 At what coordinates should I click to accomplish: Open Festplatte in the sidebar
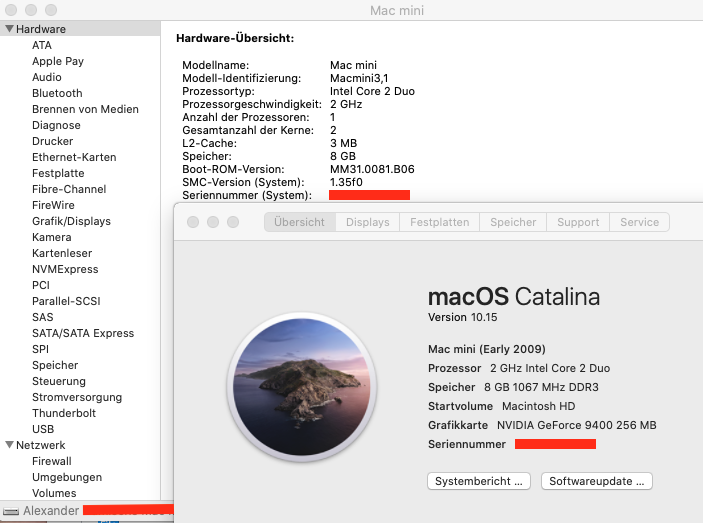[58, 173]
